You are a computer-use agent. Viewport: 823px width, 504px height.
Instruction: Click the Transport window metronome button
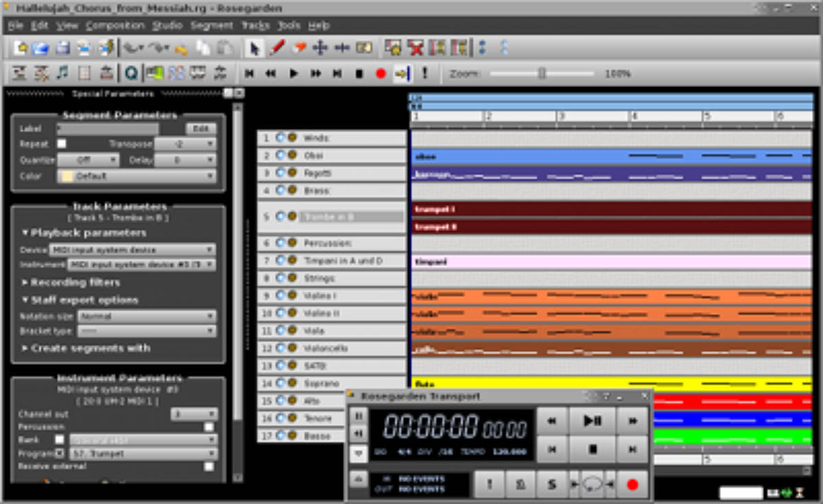tap(520, 485)
